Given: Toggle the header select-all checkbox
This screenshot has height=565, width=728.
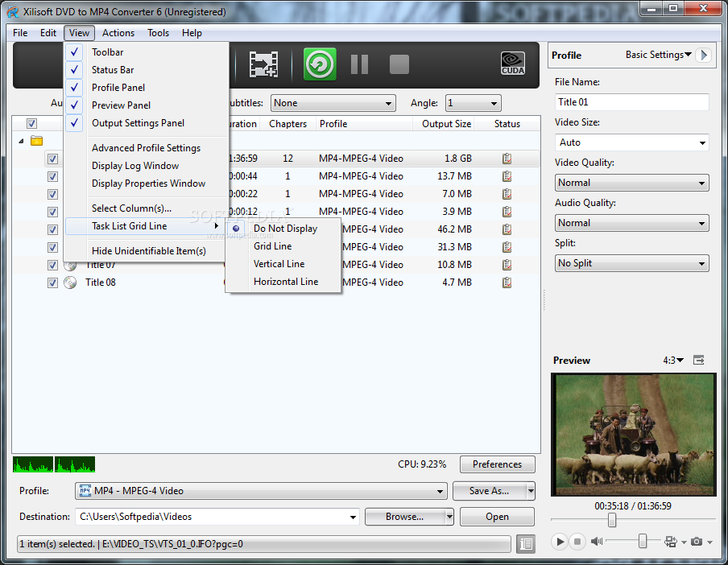Looking at the screenshot, I should [x=31, y=124].
